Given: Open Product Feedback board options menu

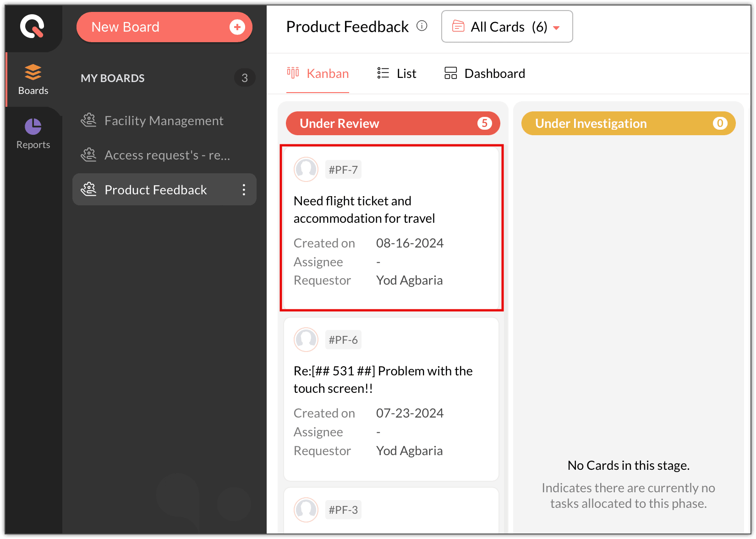Looking at the screenshot, I should pos(244,190).
